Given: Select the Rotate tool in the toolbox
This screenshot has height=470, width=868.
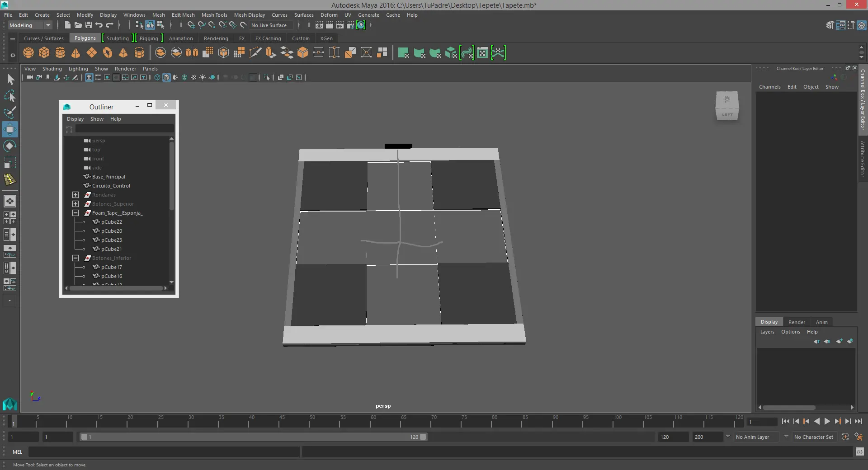Looking at the screenshot, I should pos(9,146).
